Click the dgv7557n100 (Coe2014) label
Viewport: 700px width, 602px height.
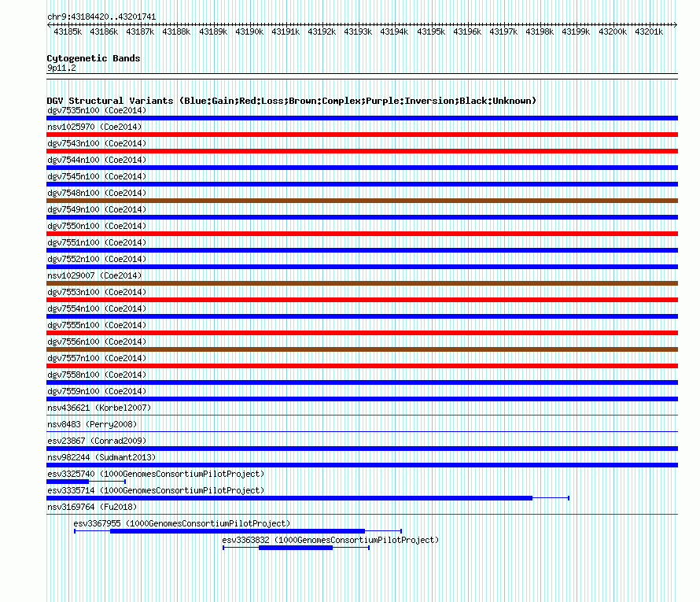point(97,358)
